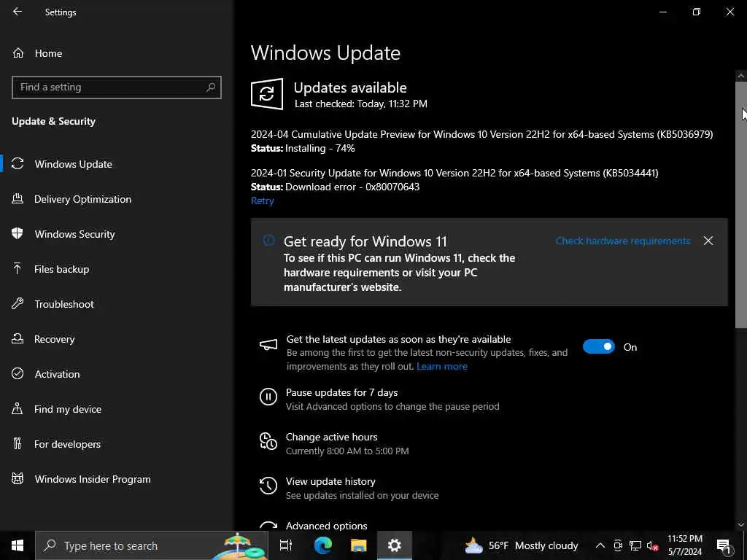Open the notification center icon
Viewport: 747px width, 560px height.
(724, 545)
